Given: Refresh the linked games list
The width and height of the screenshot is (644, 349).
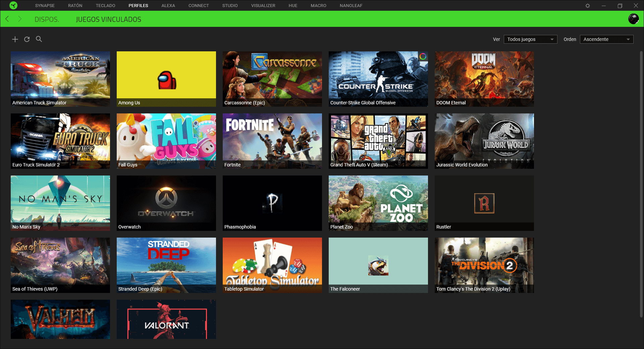Looking at the screenshot, I should 27,39.
